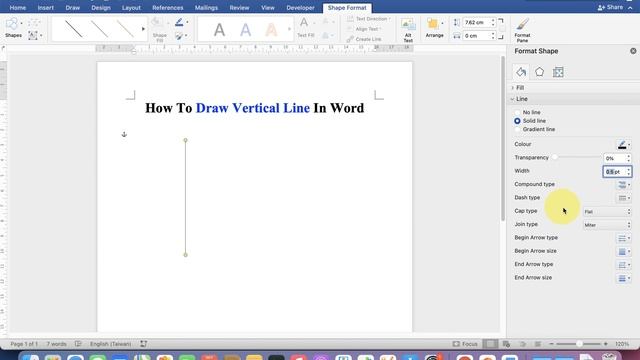Open the Format Pane button
640x360 pixels.
522,30
